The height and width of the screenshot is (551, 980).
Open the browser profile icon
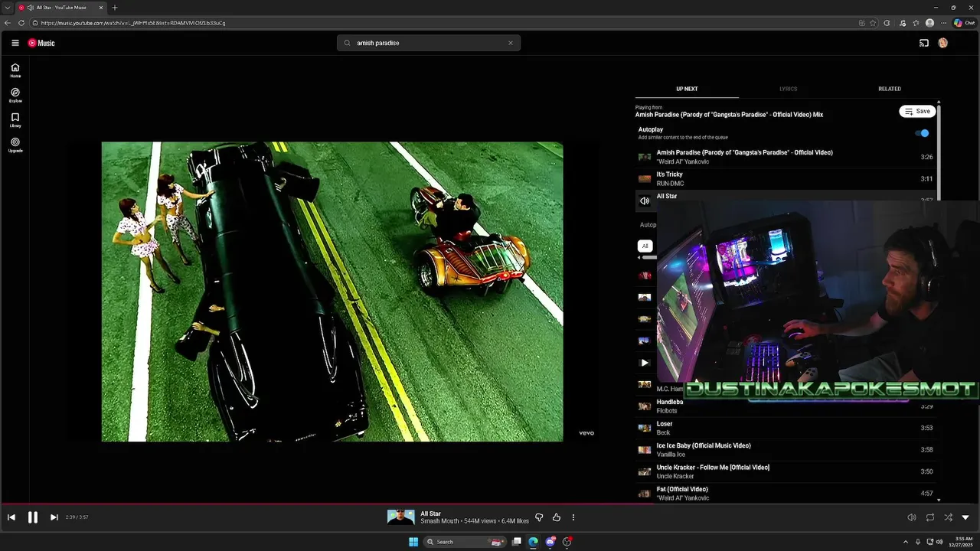click(x=929, y=23)
